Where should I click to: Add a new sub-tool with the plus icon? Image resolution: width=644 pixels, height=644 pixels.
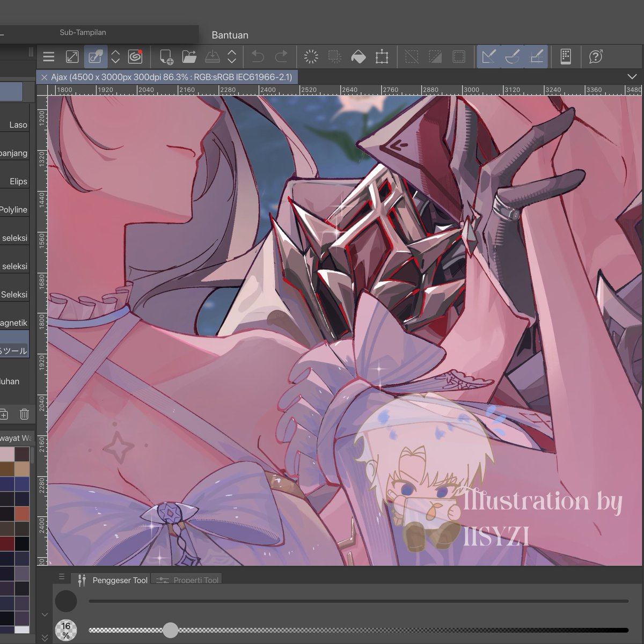[4, 414]
